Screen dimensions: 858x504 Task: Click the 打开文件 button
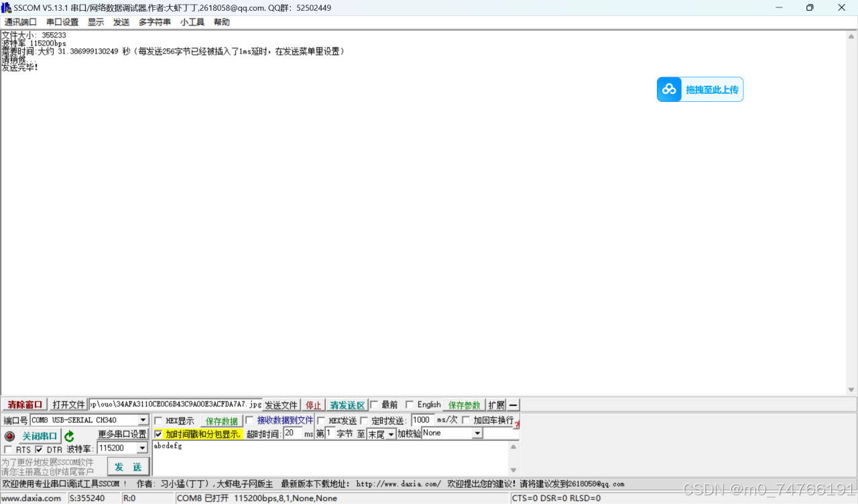pos(69,405)
